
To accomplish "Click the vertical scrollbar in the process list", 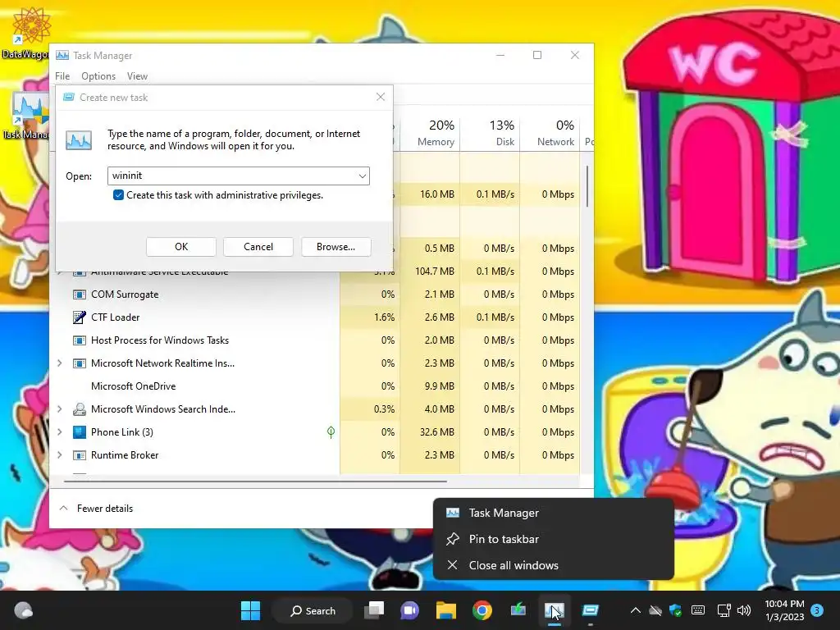I will (587, 186).
